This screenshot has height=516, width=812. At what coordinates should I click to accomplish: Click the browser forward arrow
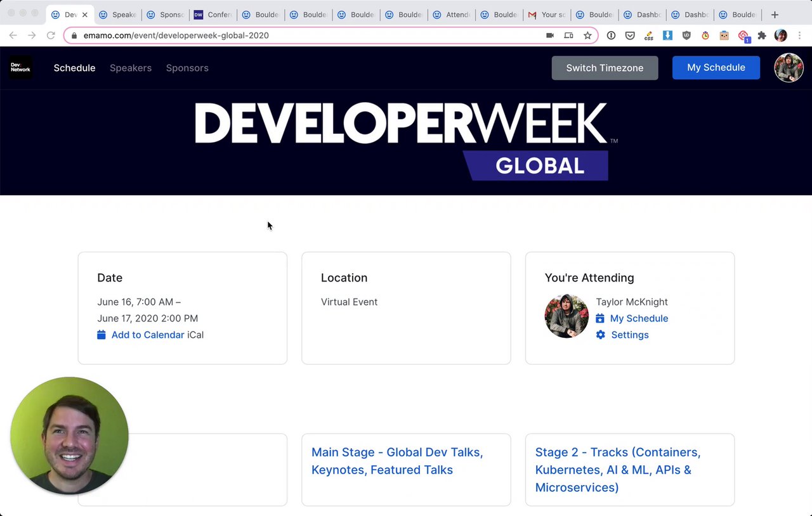(x=32, y=35)
